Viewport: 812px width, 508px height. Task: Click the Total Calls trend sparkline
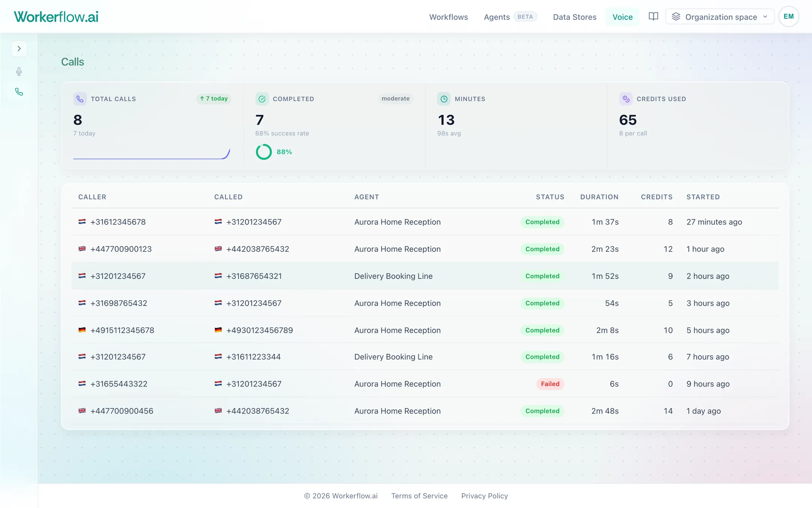point(151,154)
